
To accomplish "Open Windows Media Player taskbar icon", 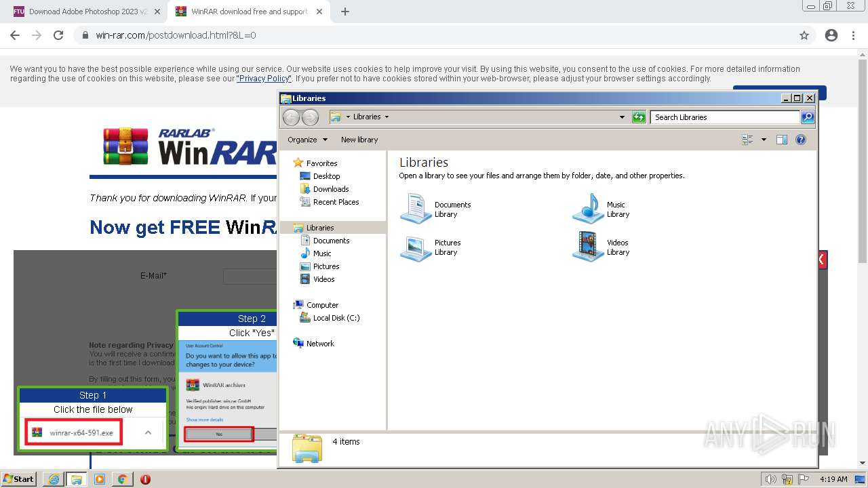I will coord(100,479).
